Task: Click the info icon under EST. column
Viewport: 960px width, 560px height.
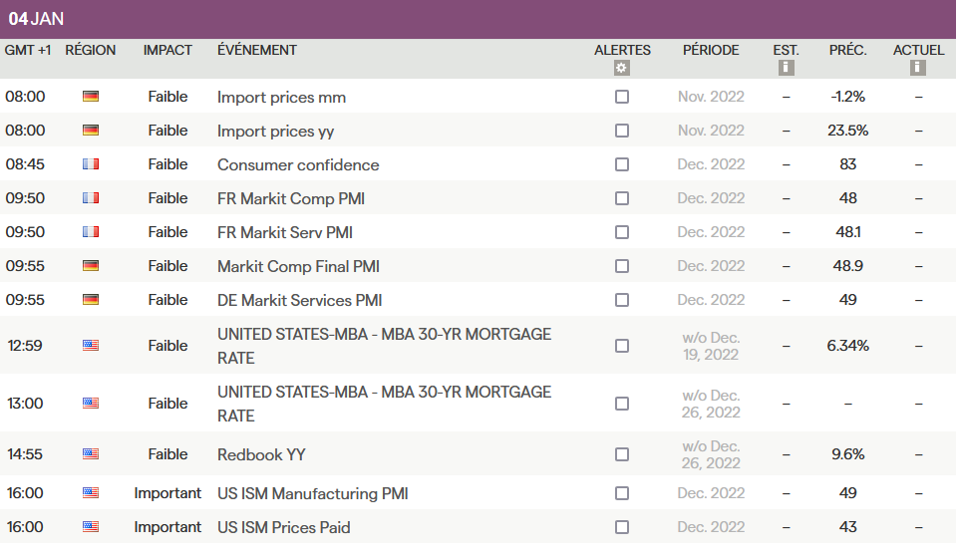Action: point(786,68)
